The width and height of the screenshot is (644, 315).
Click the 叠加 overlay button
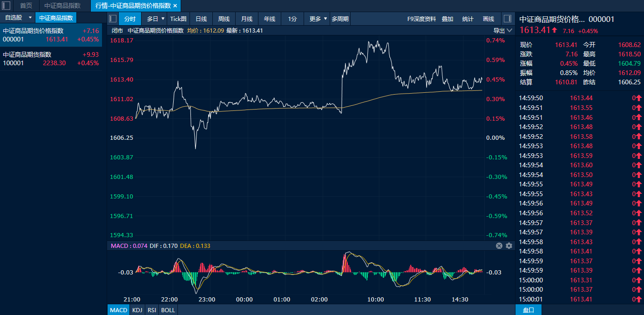point(447,19)
